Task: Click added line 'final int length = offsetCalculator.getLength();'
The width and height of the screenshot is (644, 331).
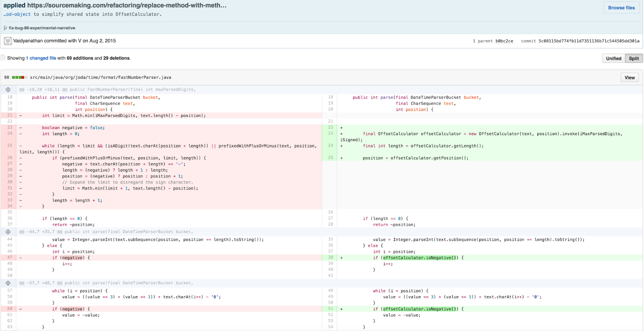Action: coord(423,146)
